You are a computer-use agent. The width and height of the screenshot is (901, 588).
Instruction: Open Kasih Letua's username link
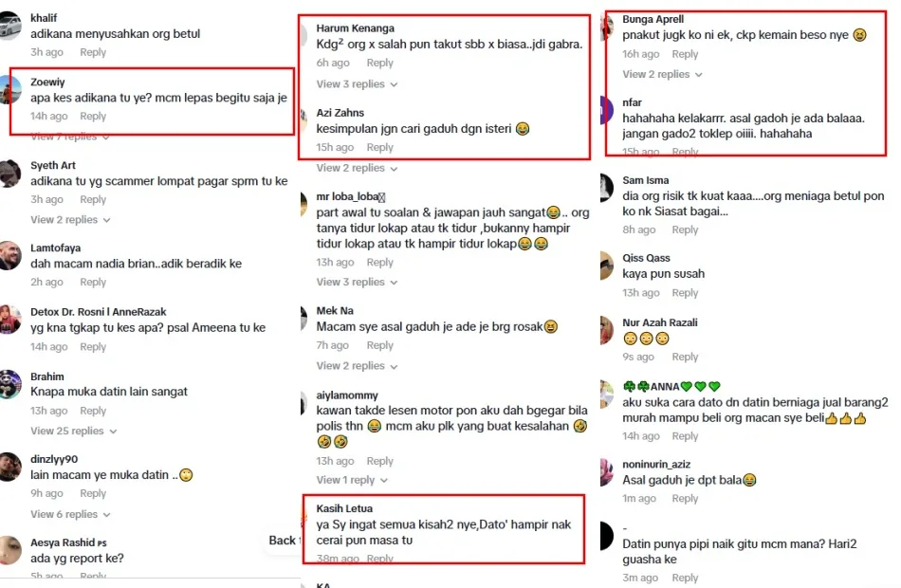[344, 508]
